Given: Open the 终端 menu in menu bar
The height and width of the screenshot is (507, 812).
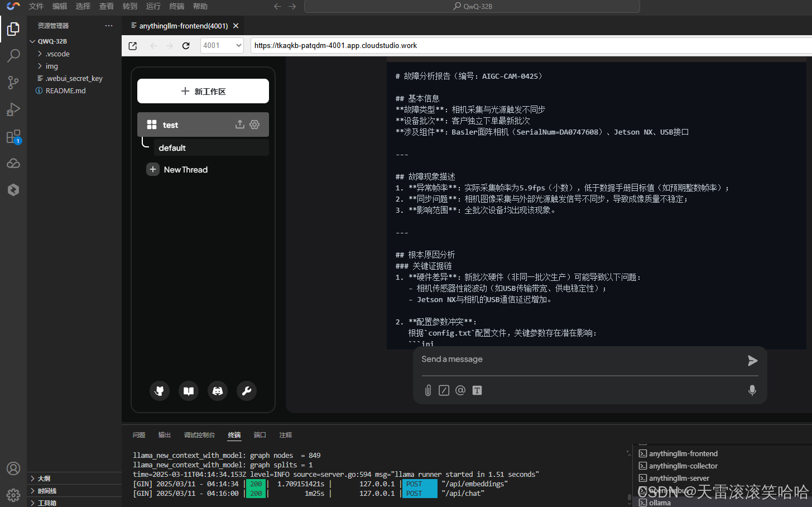Looking at the screenshot, I should tap(177, 6).
